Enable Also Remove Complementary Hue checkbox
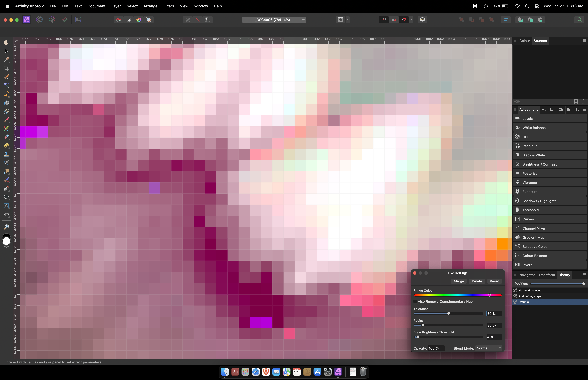 (x=415, y=302)
